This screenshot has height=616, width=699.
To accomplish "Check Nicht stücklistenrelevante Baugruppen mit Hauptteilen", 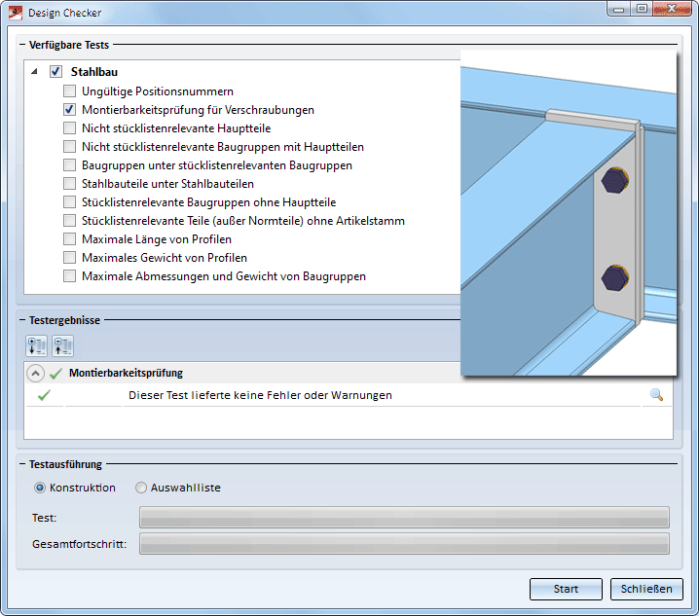I will click(69, 147).
